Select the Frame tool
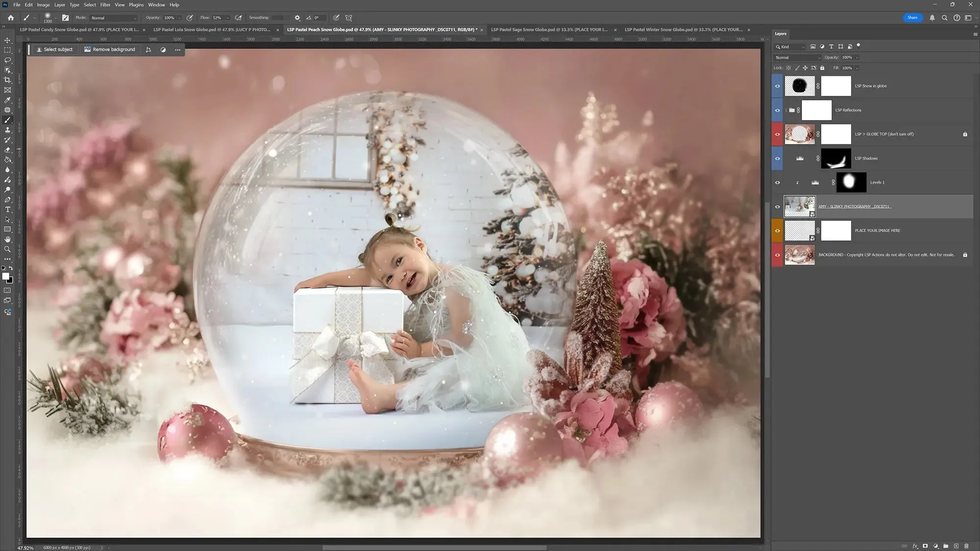The height and width of the screenshot is (551, 980). (7, 90)
